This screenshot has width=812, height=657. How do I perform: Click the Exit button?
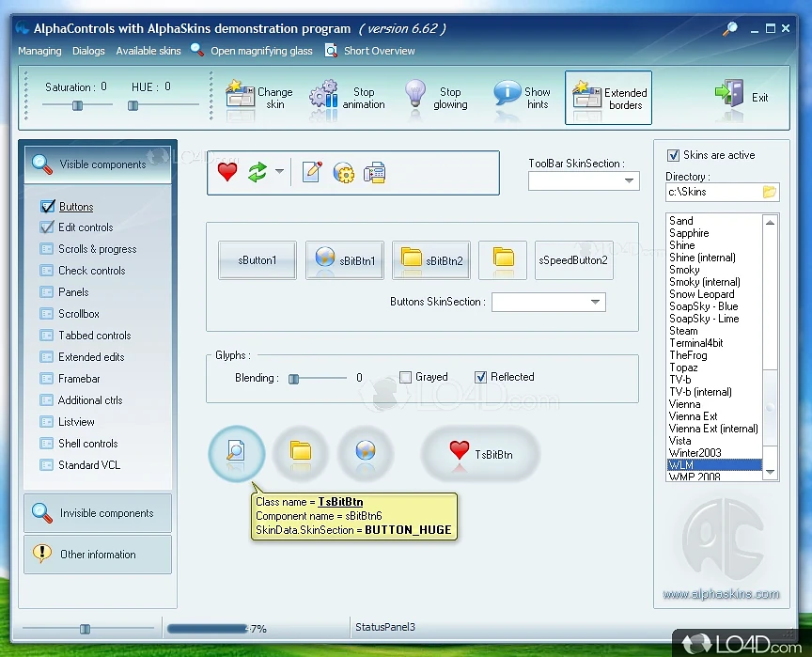742,97
